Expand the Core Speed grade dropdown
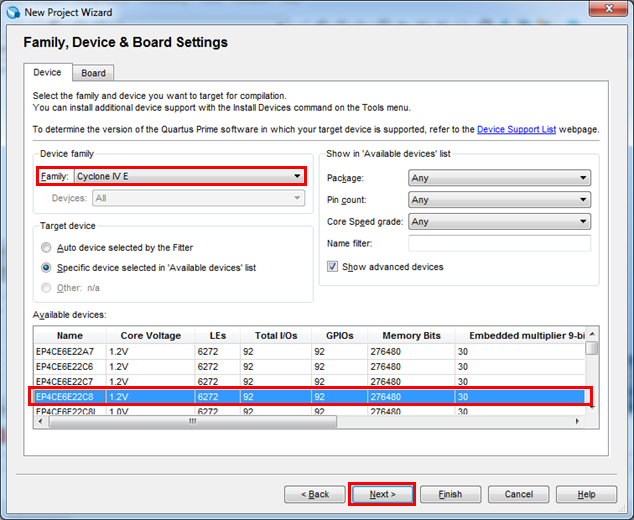The height and width of the screenshot is (520, 634). 499,222
